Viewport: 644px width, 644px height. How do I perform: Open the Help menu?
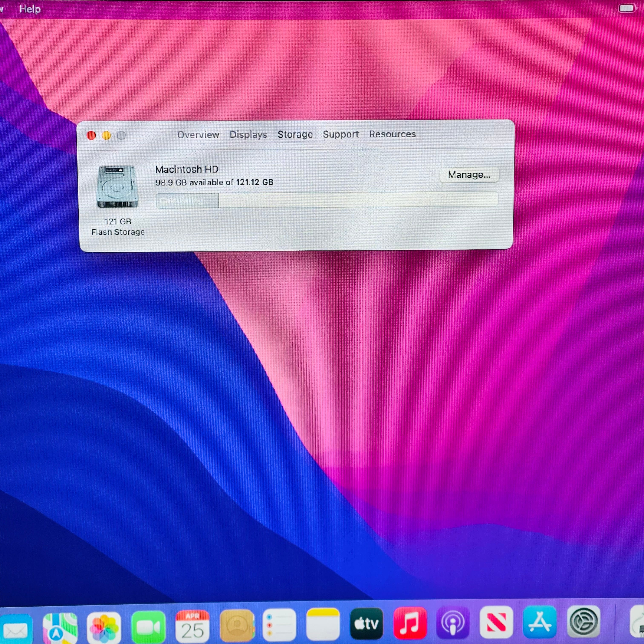30,9
